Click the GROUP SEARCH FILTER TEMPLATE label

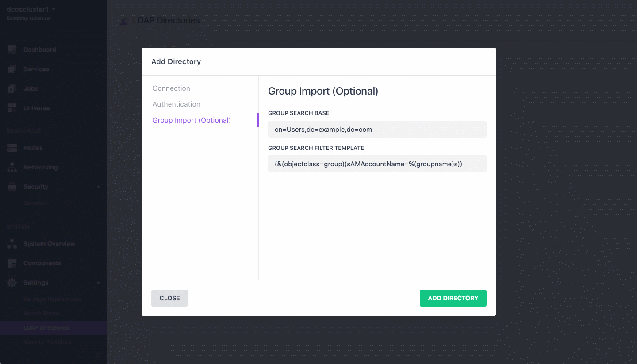316,148
